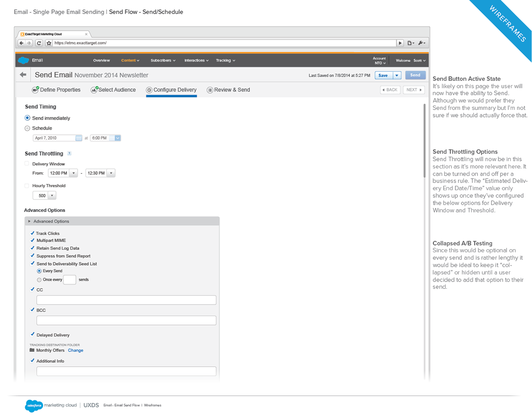Uncheck Multipart MIME

[32, 240]
